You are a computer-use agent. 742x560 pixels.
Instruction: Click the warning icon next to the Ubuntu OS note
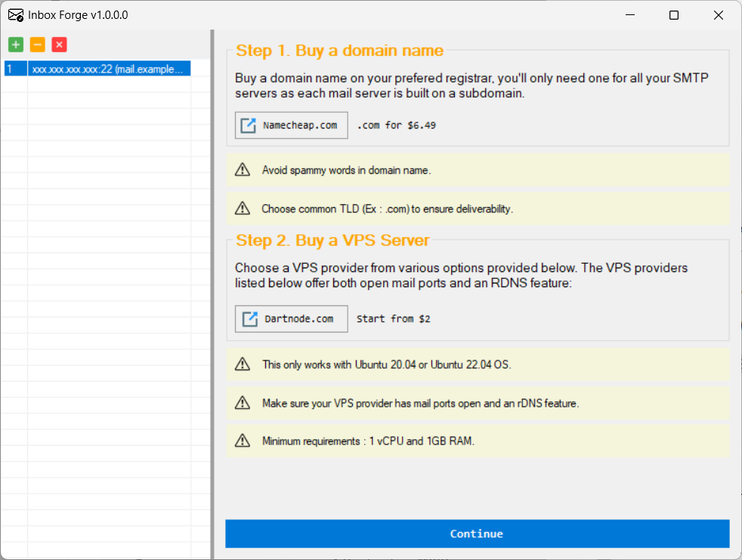coord(243,364)
